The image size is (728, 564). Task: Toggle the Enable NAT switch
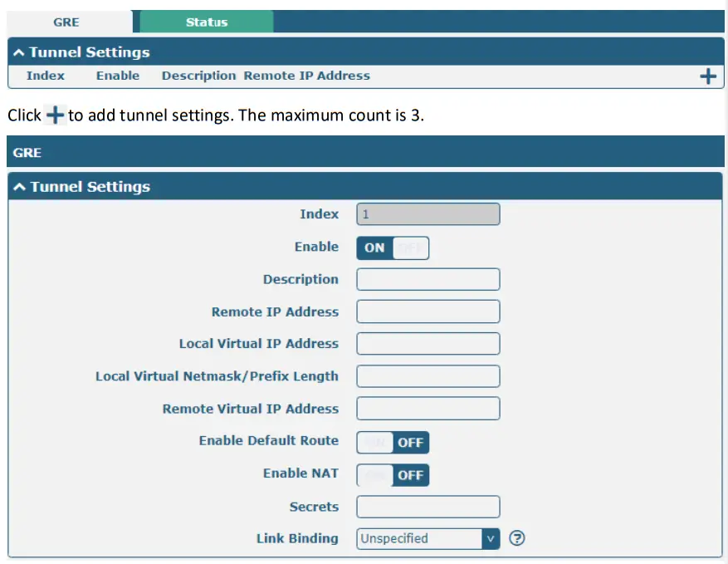click(x=393, y=475)
